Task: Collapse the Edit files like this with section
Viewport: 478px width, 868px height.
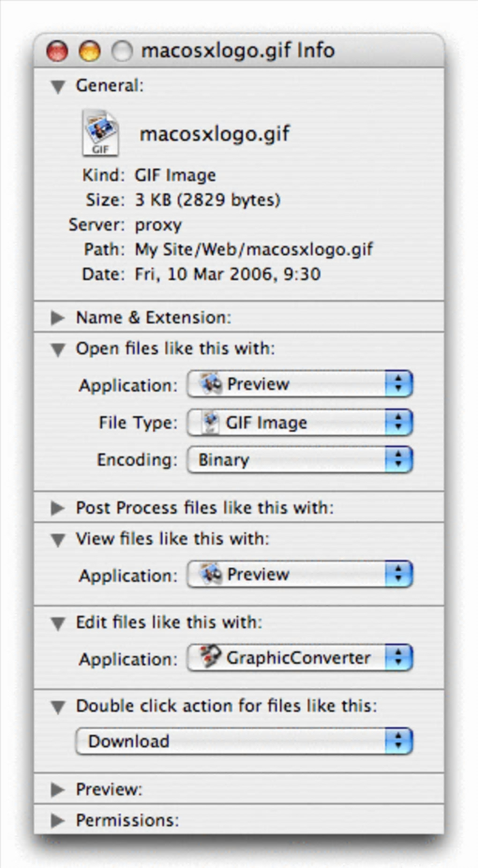Action: [58, 623]
